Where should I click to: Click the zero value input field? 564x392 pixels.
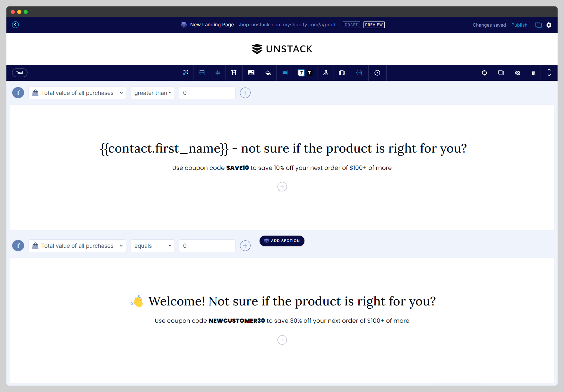pyautogui.click(x=207, y=93)
